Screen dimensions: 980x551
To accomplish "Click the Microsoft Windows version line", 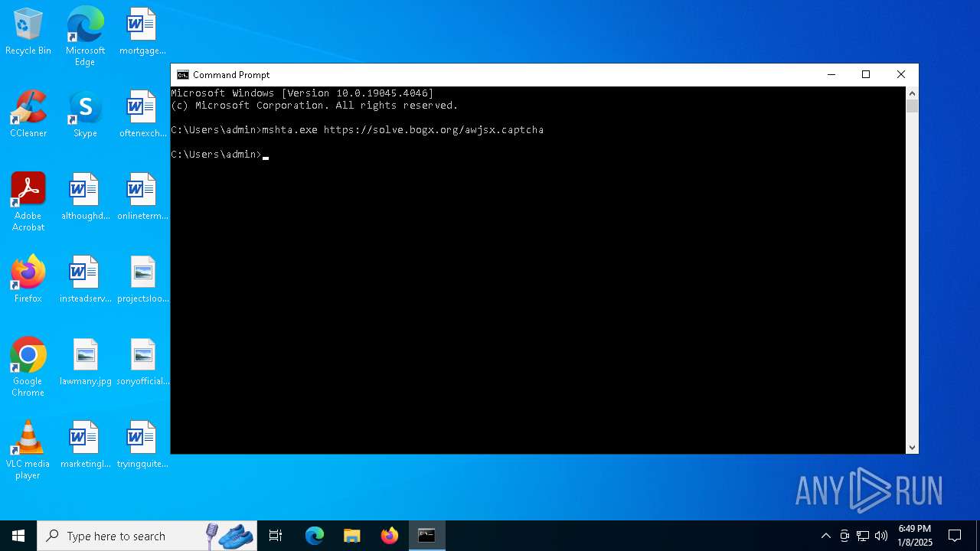I will click(302, 93).
